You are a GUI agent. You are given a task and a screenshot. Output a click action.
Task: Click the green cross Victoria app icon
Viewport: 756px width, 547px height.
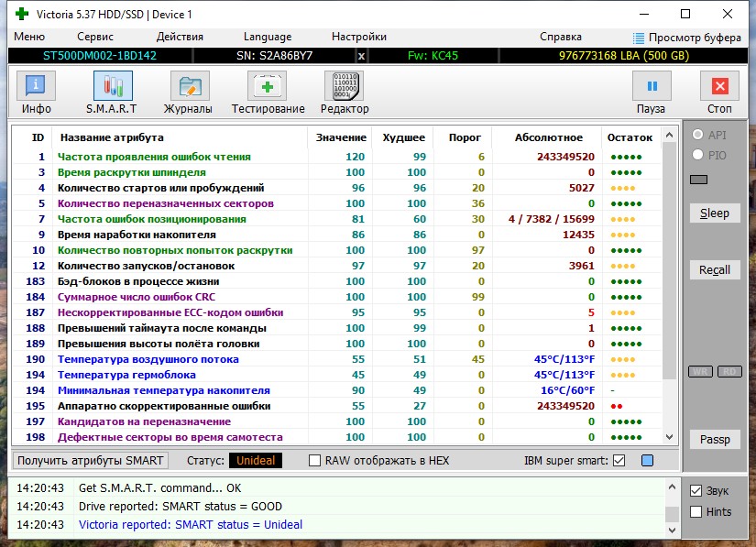22,14
